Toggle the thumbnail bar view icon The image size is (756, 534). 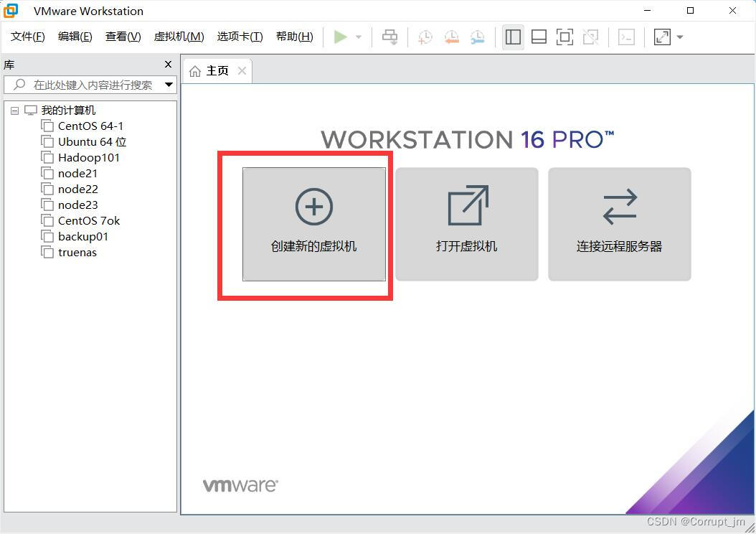click(539, 37)
